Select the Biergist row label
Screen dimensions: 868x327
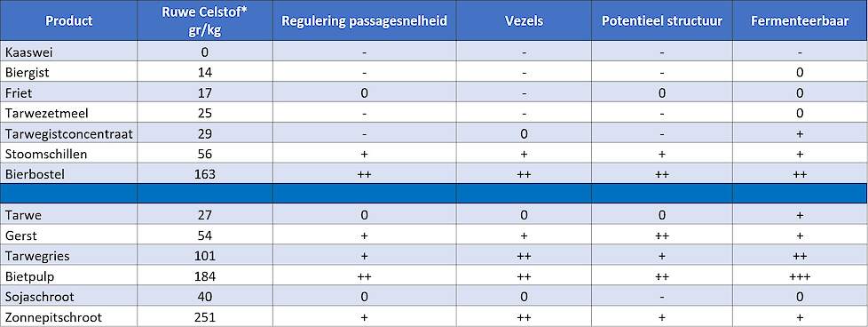pos(68,71)
